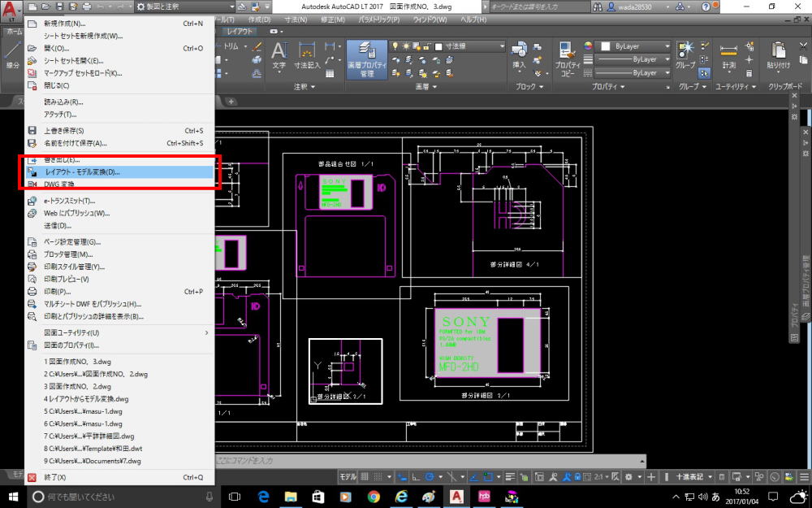Toggle object snap tracking in status bar
The height and width of the screenshot is (508, 812).
click(473, 477)
